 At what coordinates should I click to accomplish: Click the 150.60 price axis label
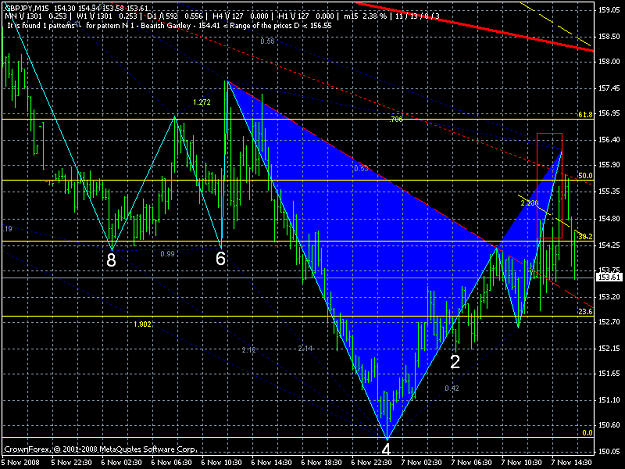[x=609, y=425]
